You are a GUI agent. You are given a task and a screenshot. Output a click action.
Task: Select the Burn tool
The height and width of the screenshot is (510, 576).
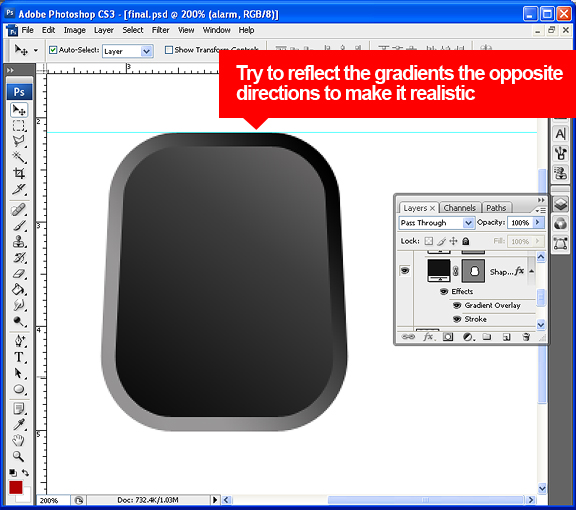pyautogui.click(x=19, y=321)
